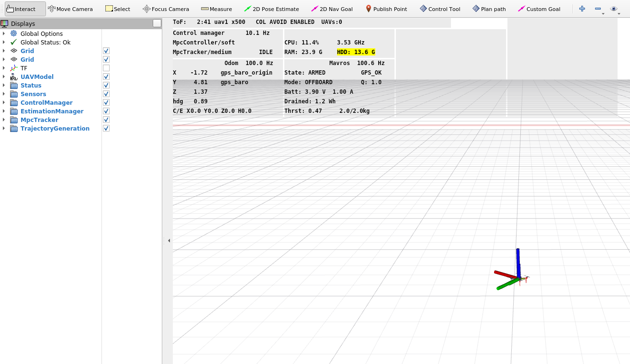
Task: Click the Global Options gear icon
Action: [x=13, y=33]
